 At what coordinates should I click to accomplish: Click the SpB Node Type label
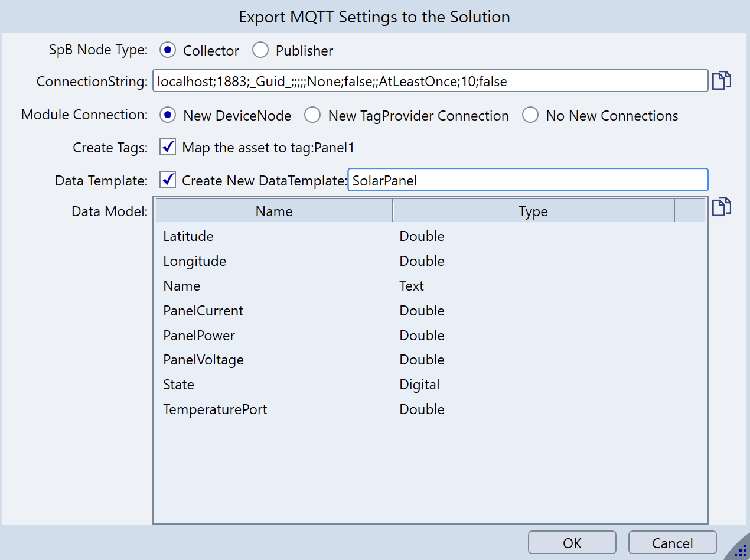click(98, 50)
